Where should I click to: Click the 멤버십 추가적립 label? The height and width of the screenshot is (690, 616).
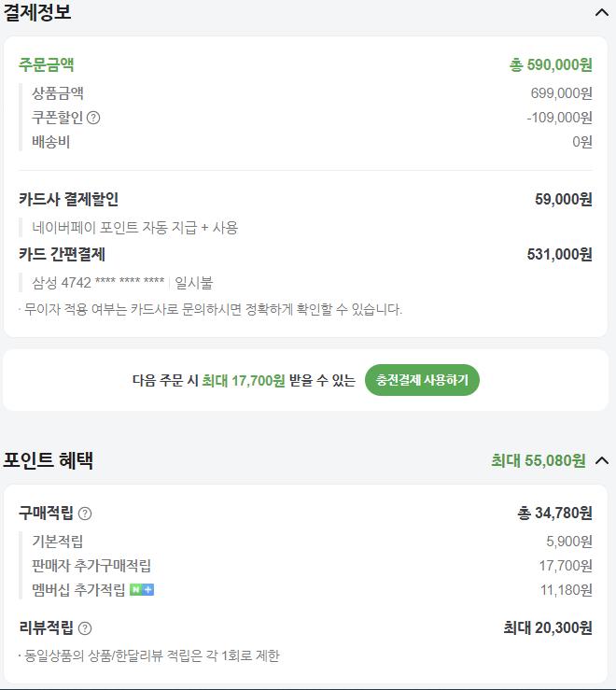(x=78, y=590)
